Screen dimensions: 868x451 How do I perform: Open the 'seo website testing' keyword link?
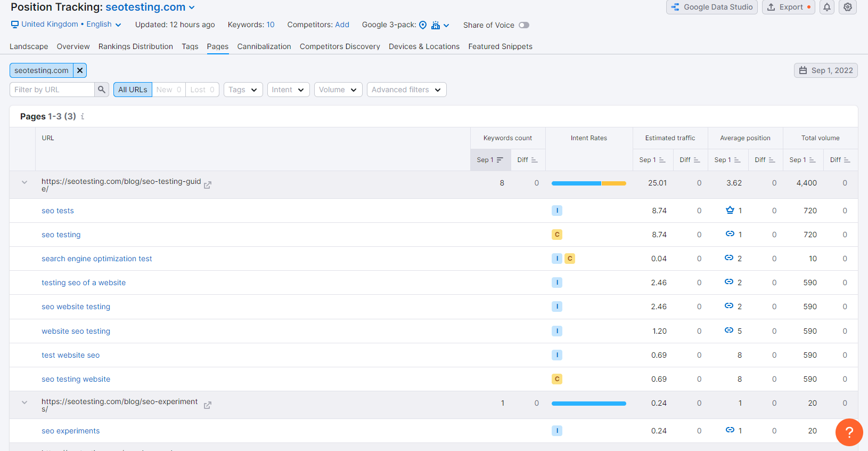click(76, 307)
